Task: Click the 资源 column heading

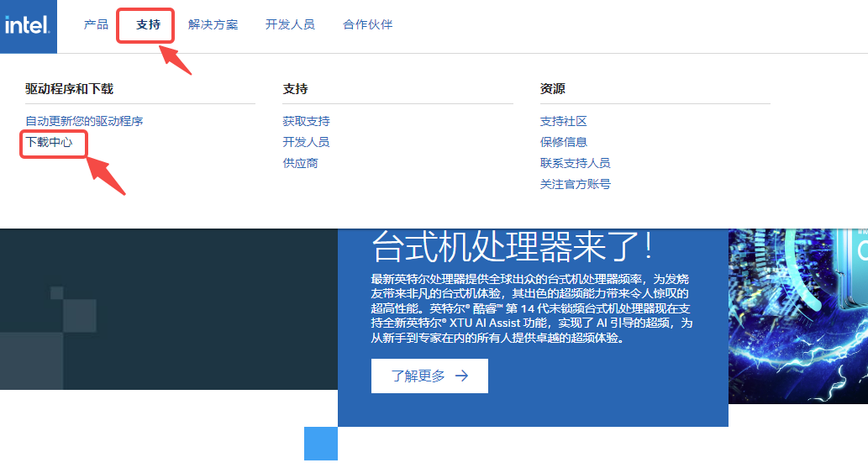Action: (552, 89)
